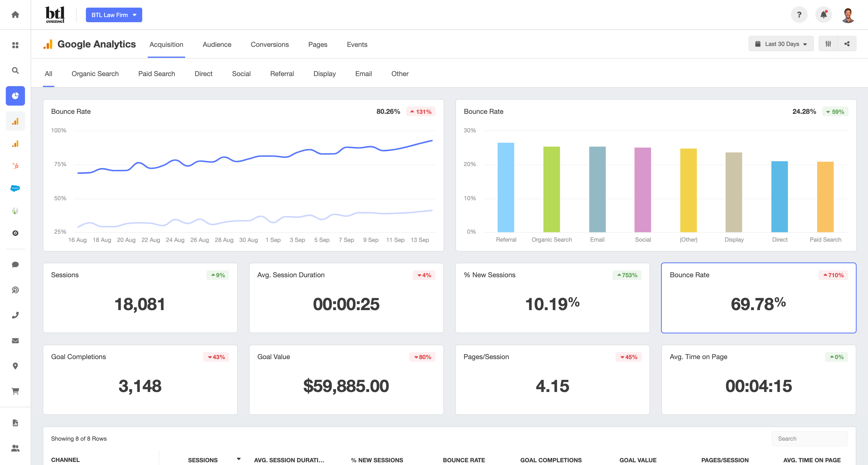Select the Paid Search channel tab
Viewport: 868px width, 465px height.
156,74
